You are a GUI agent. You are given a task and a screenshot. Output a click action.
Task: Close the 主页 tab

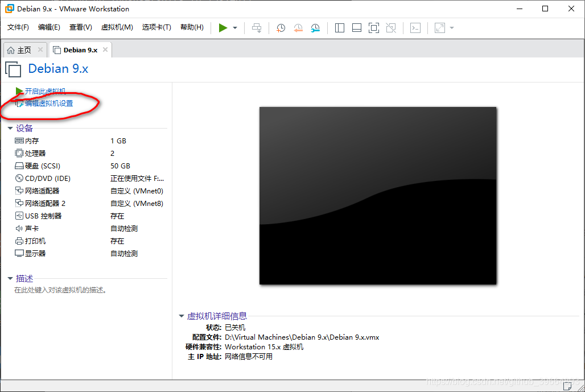pos(40,49)
